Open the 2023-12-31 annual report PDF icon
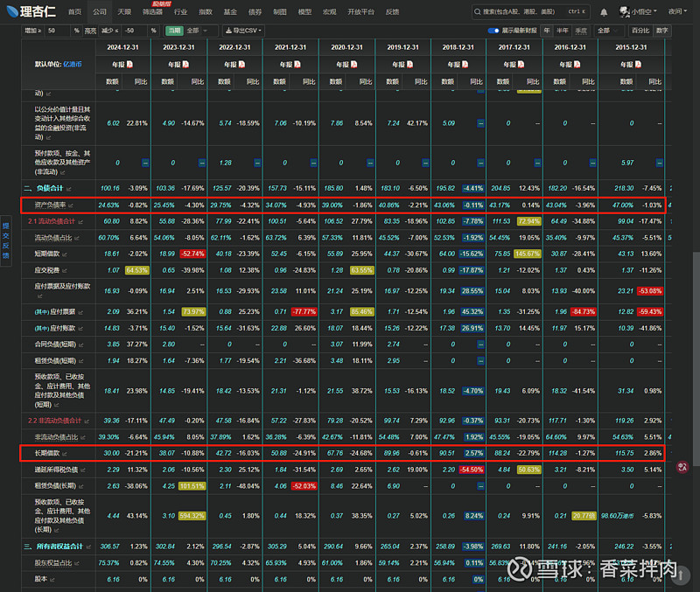This screenshot has width=700, height=592. pos(185,65)
